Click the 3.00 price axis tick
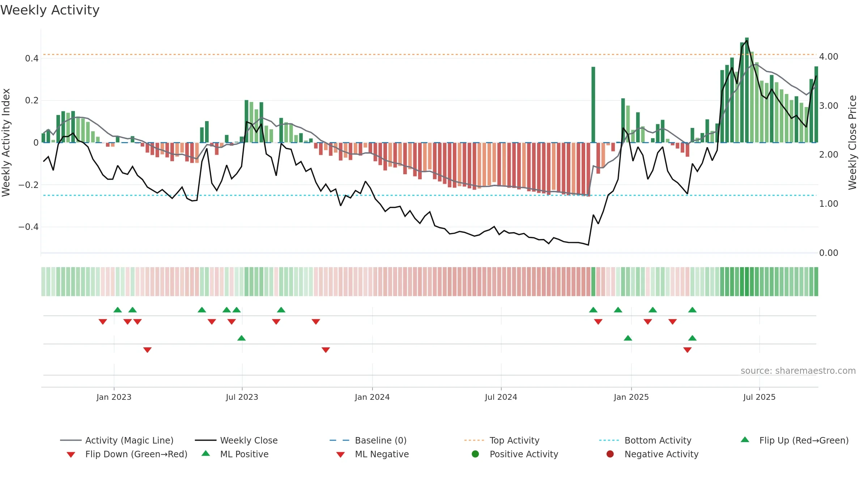This screenshot has width=868, height=488. [829, 106]
